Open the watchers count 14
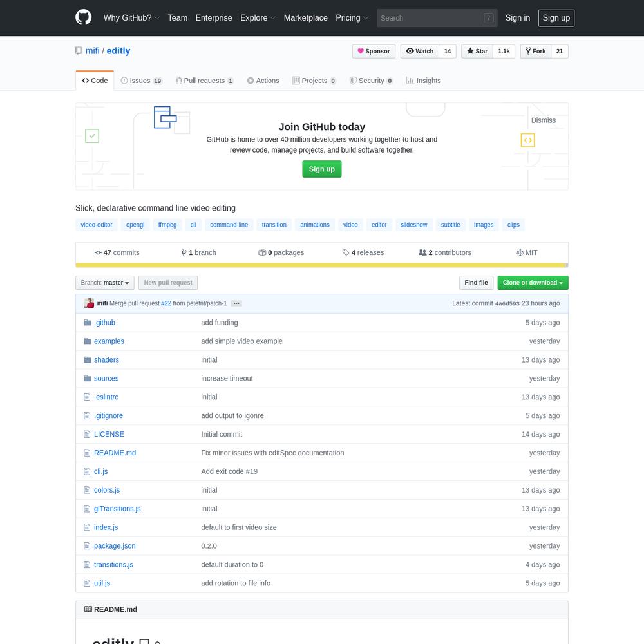The image size is (644, 644). pyautogui.click(x=448, y=52)
